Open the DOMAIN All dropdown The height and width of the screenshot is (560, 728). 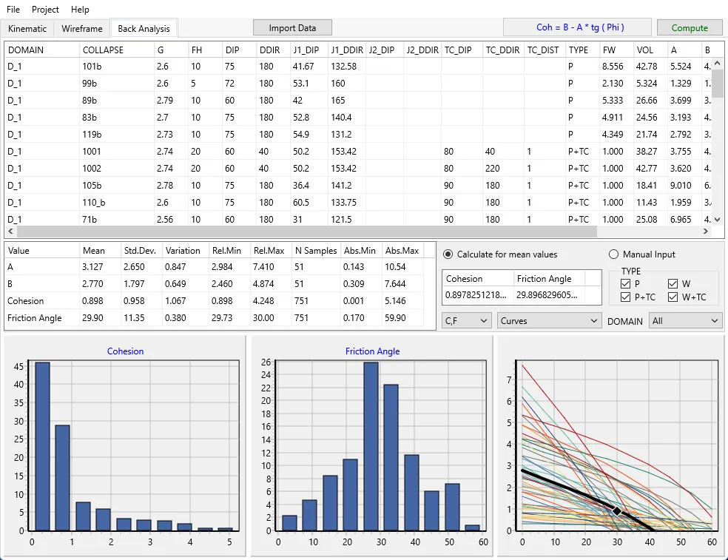685,321
